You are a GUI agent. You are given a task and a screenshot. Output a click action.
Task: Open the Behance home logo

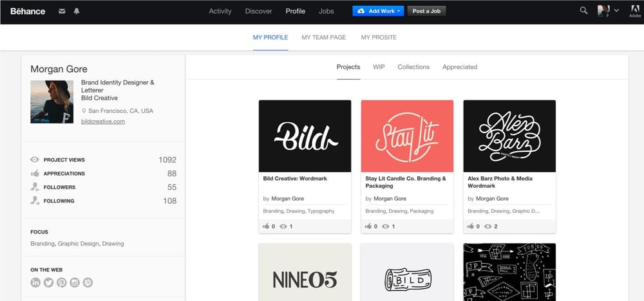pyautogui.click(x=28, y=11)
